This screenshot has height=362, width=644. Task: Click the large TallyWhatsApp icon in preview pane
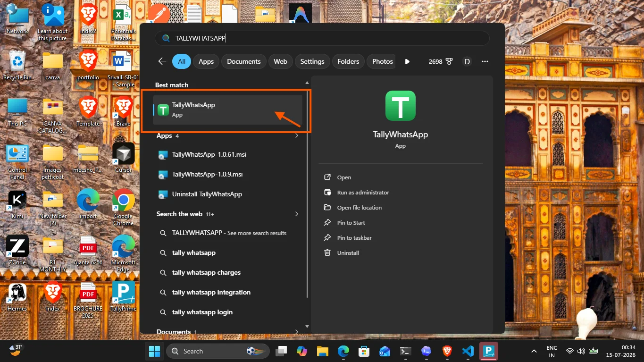400,106
